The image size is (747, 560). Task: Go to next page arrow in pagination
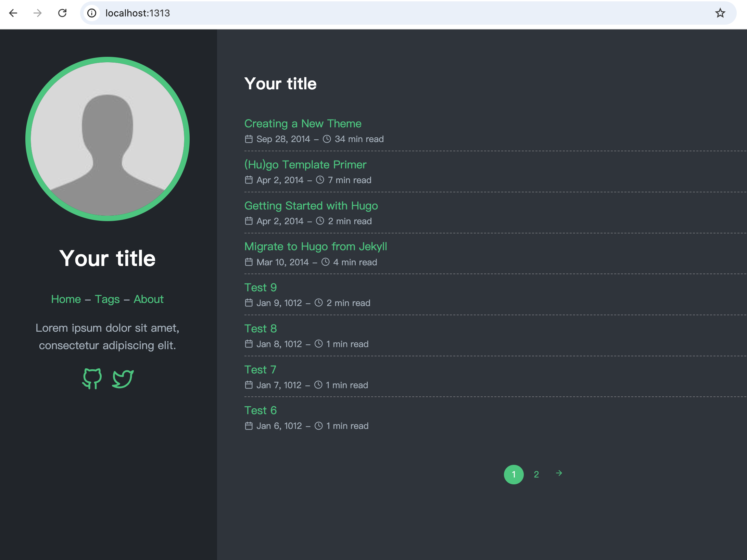[559, 473]
